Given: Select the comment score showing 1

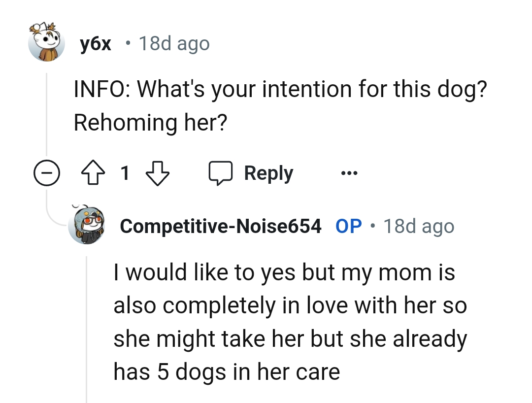Looking at the screenshot, I should [x=126, y=173].
